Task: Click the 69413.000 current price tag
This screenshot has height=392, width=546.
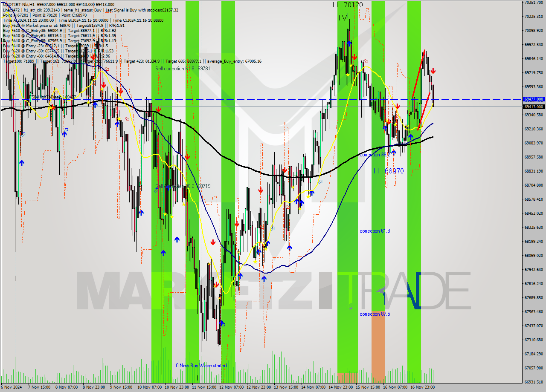Action: point(534,107)
